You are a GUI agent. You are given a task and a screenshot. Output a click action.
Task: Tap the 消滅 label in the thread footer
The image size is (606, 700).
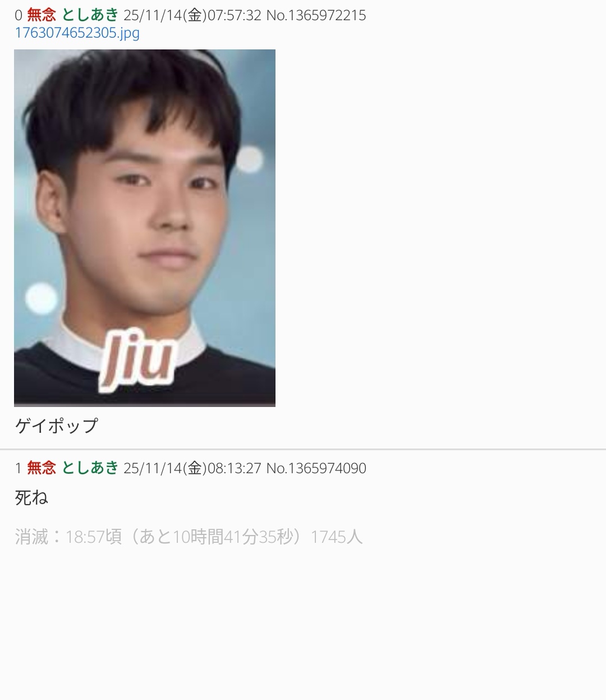pyautogui.click(x=31, y=537)
